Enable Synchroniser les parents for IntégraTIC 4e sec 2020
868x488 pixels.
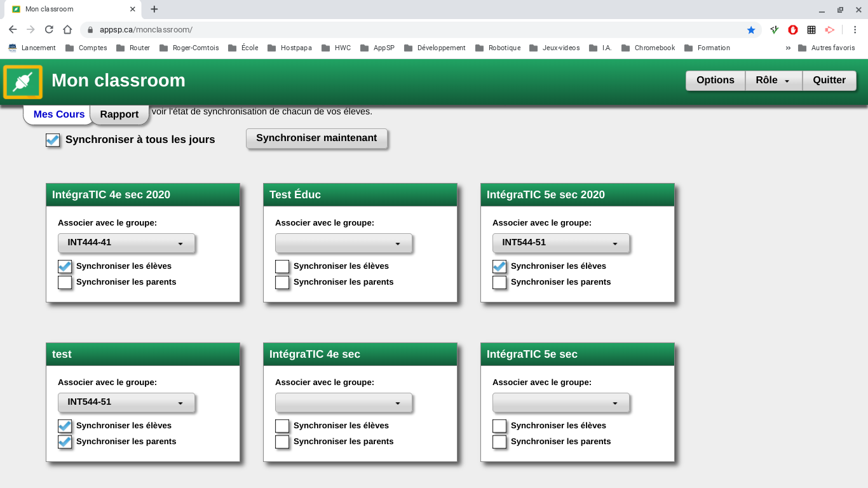point(65,282)
